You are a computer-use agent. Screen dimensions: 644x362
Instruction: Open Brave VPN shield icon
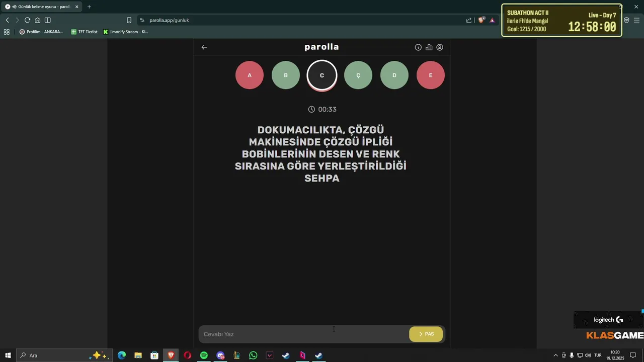[x=626, y=20]
